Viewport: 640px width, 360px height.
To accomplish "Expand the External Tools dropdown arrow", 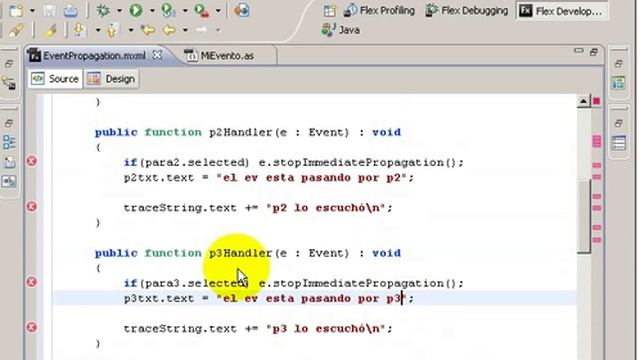I will 218,11.
